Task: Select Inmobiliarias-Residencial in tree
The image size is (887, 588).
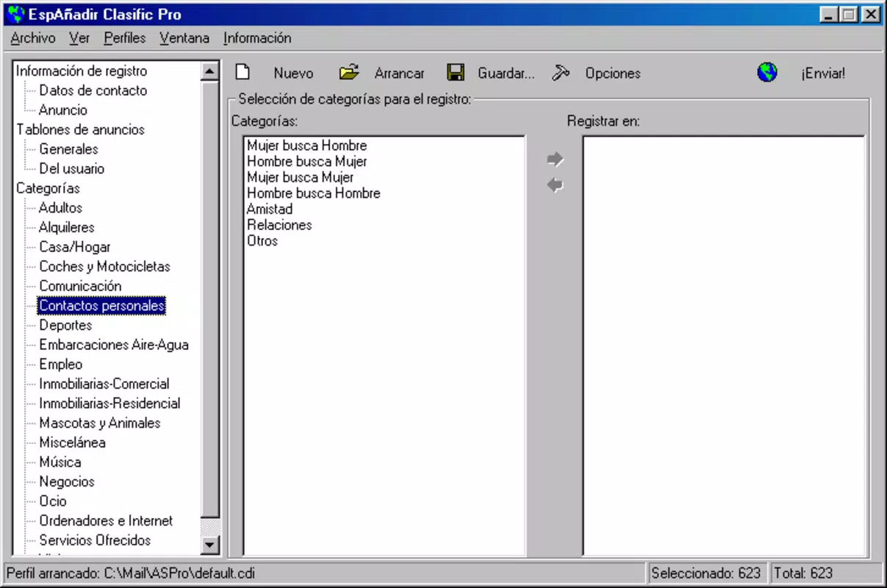Action: point(109,403)
